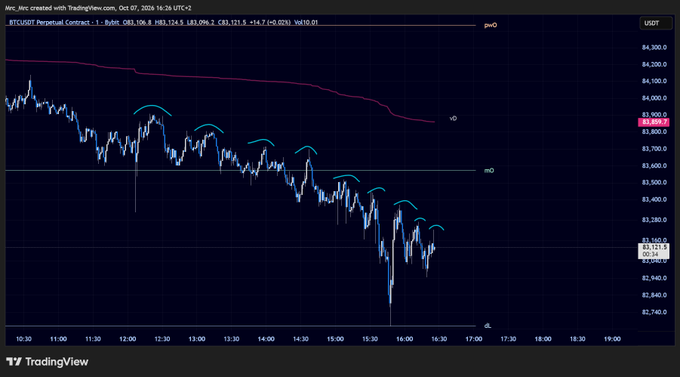Screen dimensions: 680x377
Task: Click the open value O83,106.8
Action: (x=137, y=22)
